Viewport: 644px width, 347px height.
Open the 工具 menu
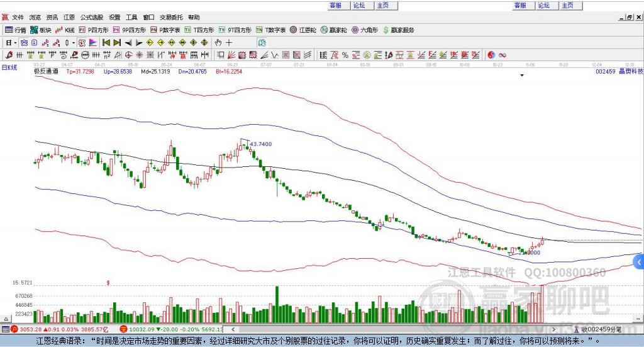pos(131,17)
